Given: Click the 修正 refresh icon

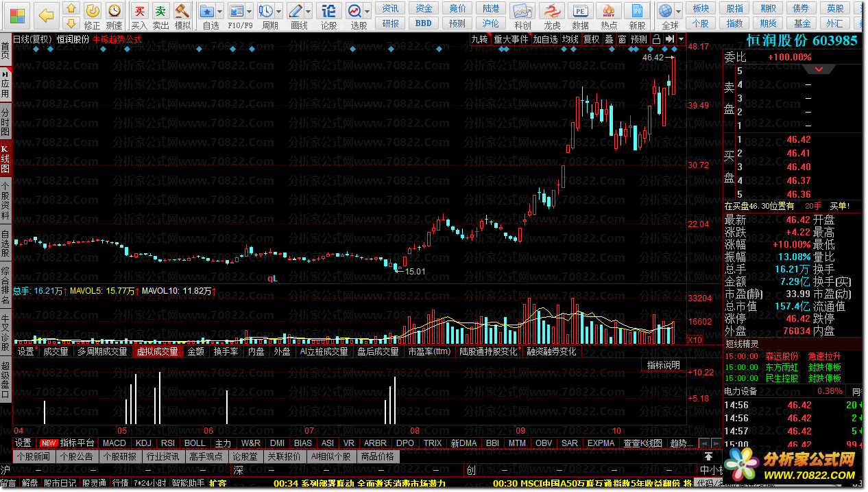Looking at the screenshot, I should (x=93, y=10).
